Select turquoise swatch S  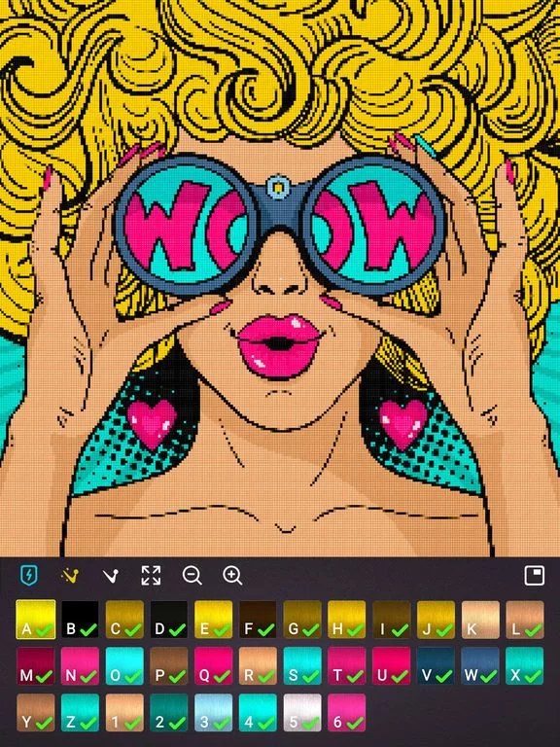tap(302, 666)
